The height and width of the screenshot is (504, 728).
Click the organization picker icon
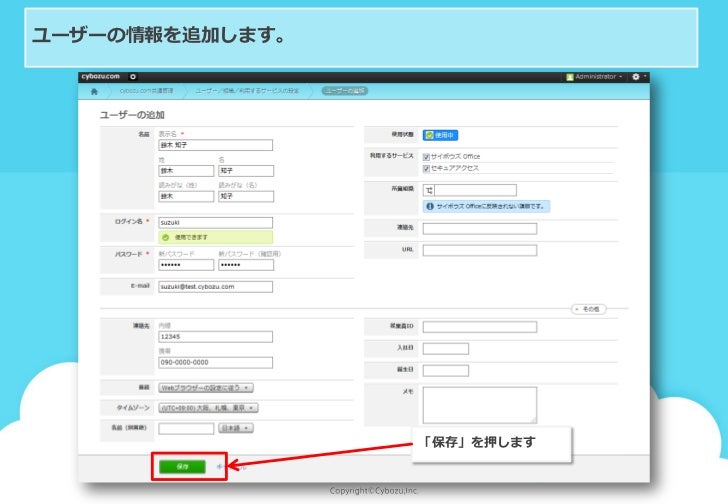coord(429,190)
